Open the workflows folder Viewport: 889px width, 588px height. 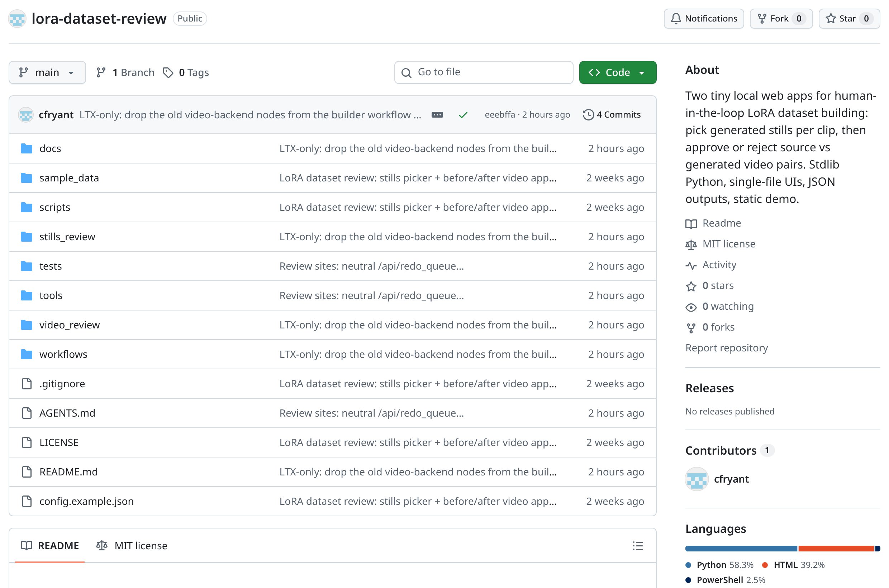[x=63, y=354]
